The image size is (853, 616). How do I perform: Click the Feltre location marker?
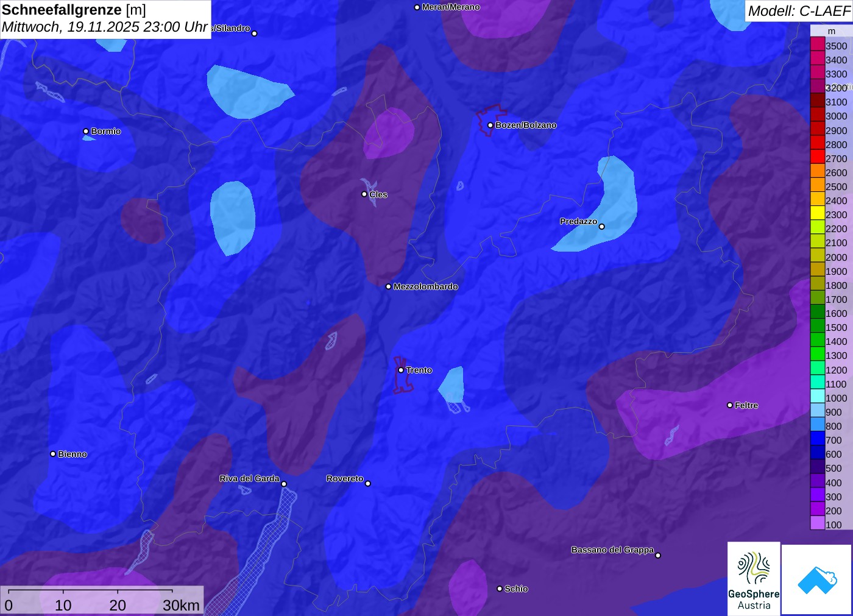tap(730, 405)
